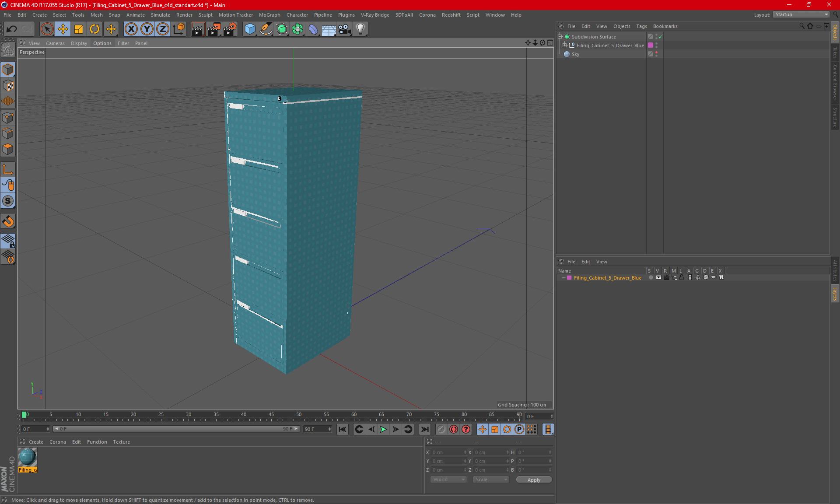This screenshot has width=840, height=504.
Task: Click the layer color swatch in Layers panel
Action: [569, 278]
